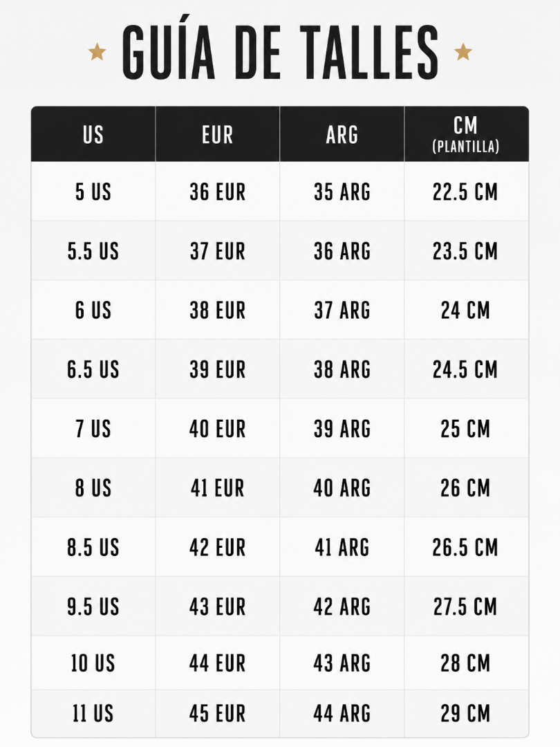Select the 41 ARG cell
This screenshot has height=747, width=560.
[342, 547]
